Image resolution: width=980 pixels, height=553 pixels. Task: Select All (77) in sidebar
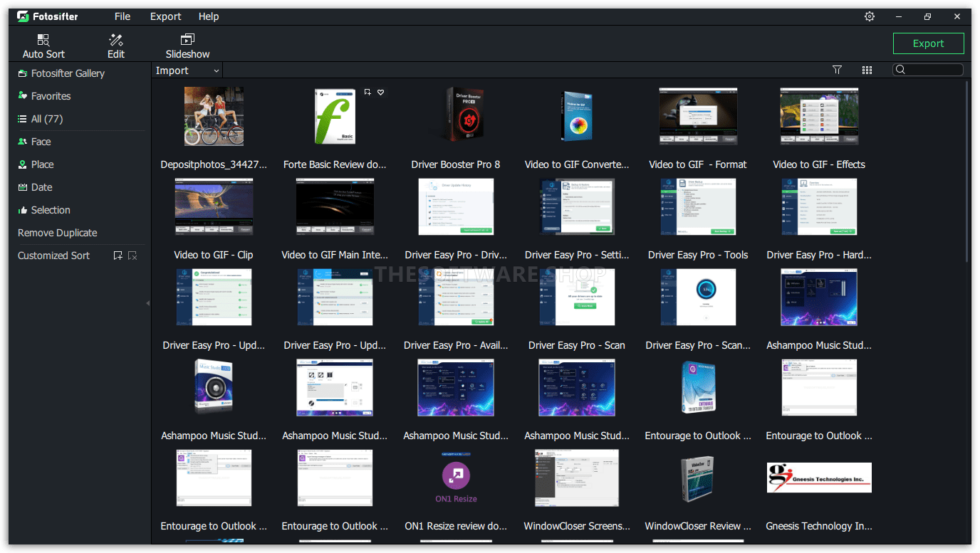coord(41,119)
